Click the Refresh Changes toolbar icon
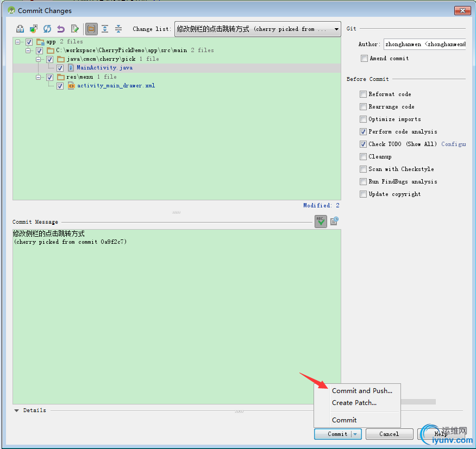The image size is (476, 449). (x=47, y=29)
